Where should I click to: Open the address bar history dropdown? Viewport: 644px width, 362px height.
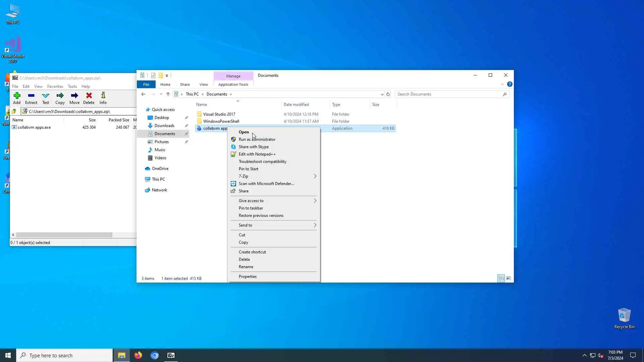[x=382, y=94]
